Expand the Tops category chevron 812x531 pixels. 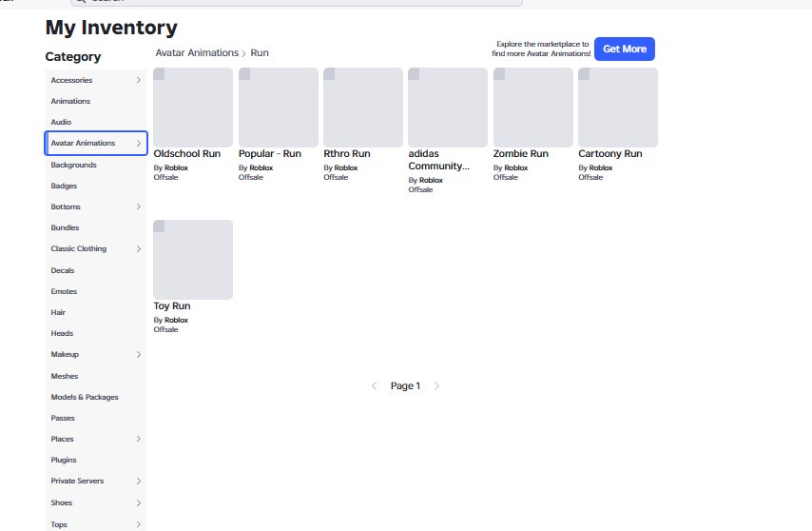point(138,524)
